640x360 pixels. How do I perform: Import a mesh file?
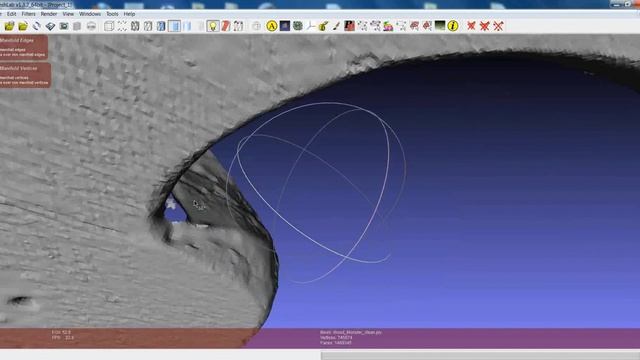[23, 26]
